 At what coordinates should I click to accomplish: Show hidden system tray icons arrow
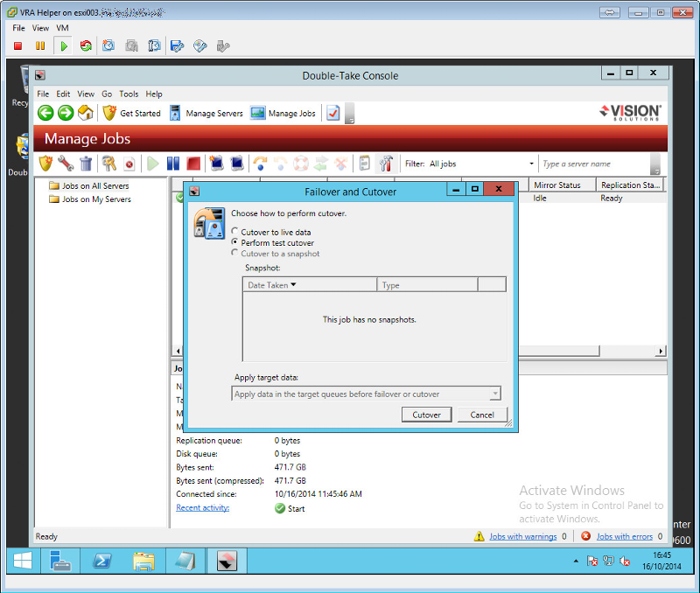coord(576,561)
